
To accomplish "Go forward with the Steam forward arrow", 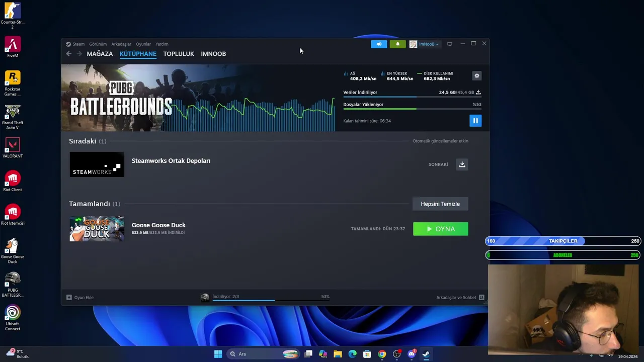I will (79, 54).
